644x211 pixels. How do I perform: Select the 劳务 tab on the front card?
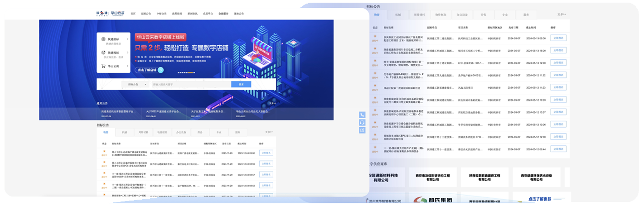[x=200, y=132]
